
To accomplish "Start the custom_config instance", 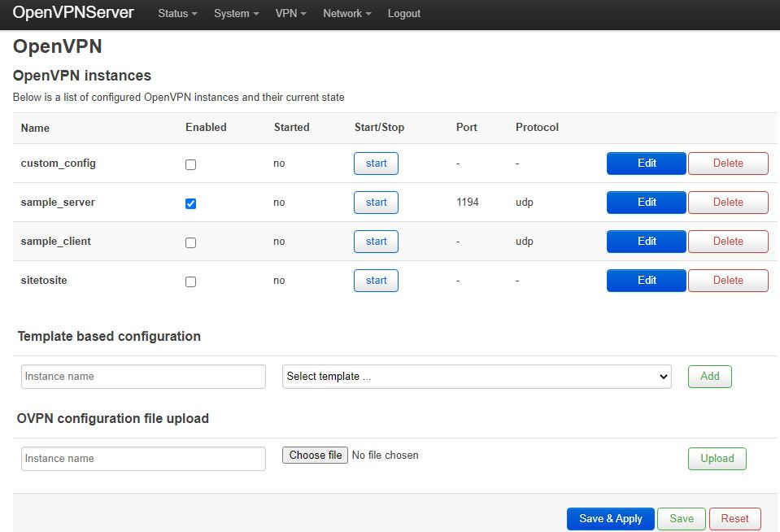I will 376,164.
